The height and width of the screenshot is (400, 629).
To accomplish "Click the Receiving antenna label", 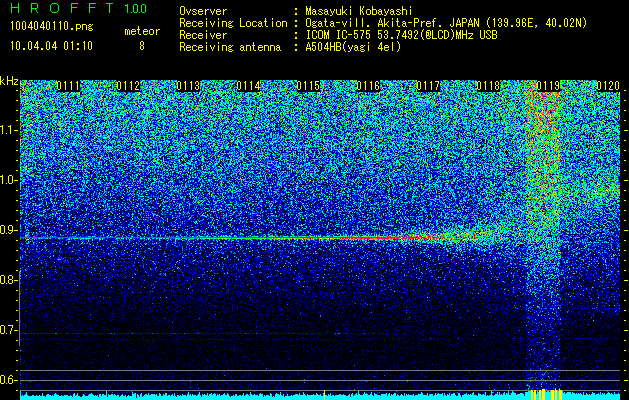I will (230, 47).
